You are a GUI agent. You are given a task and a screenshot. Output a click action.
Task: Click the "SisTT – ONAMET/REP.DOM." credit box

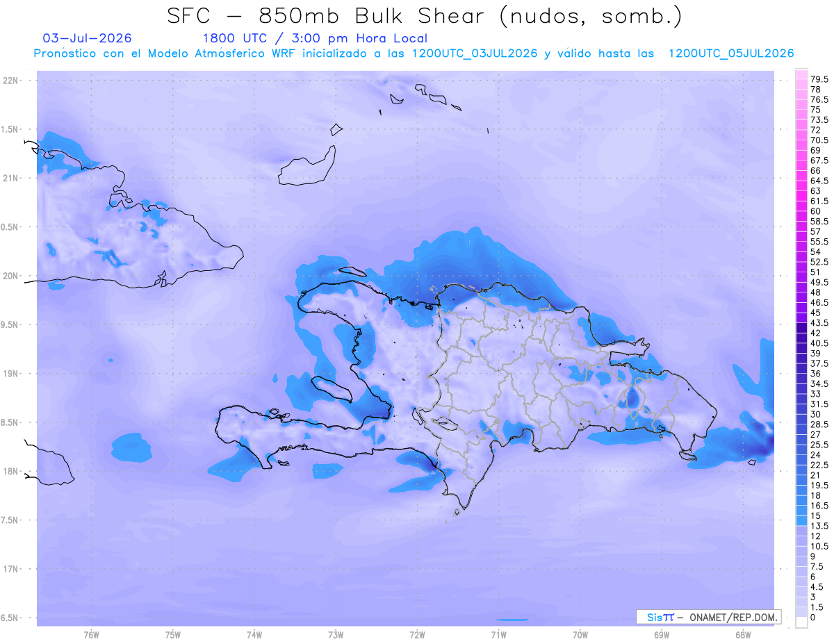[x=709, y=617]
